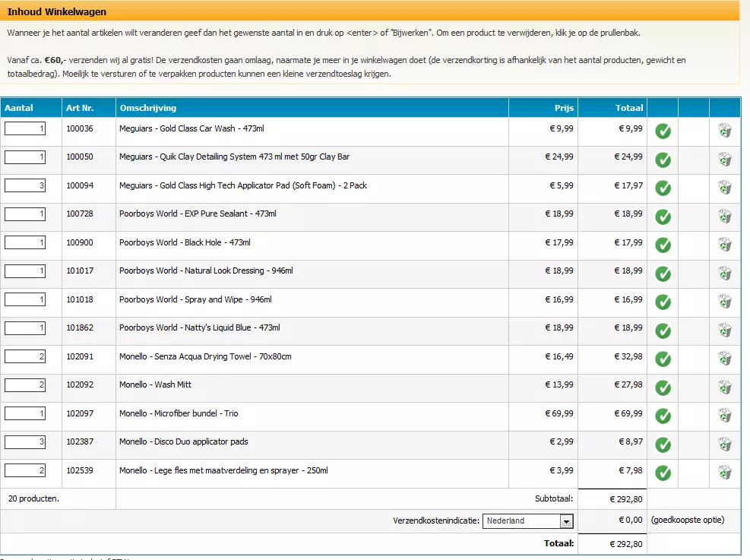Remove Disco Duo applicator pads via trash
The image size is (750, 560).
click(x=725, y=444)
